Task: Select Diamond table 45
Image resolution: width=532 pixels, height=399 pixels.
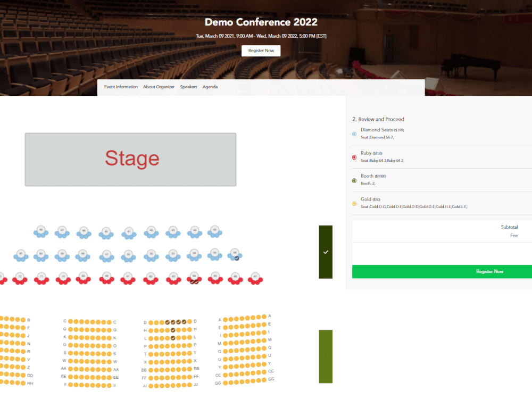Action: coord(106,234)
